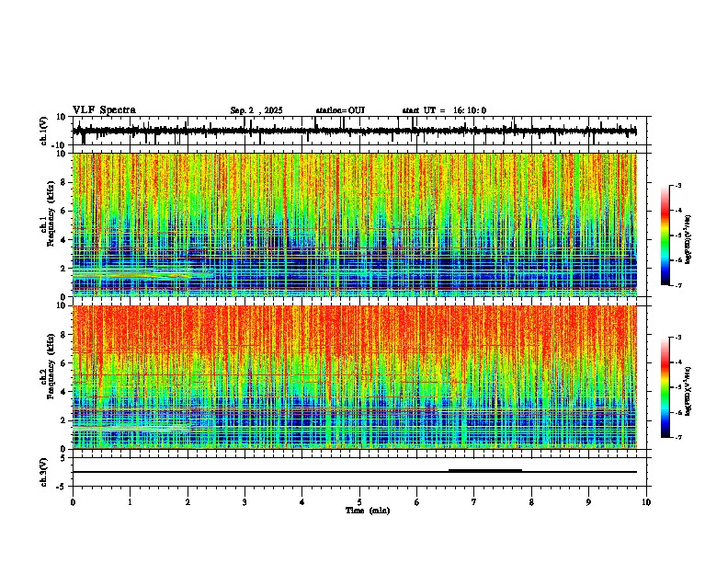Click the "6" tick label on time axis
This screenshot has height=563, width=728.
click(417, 502)
